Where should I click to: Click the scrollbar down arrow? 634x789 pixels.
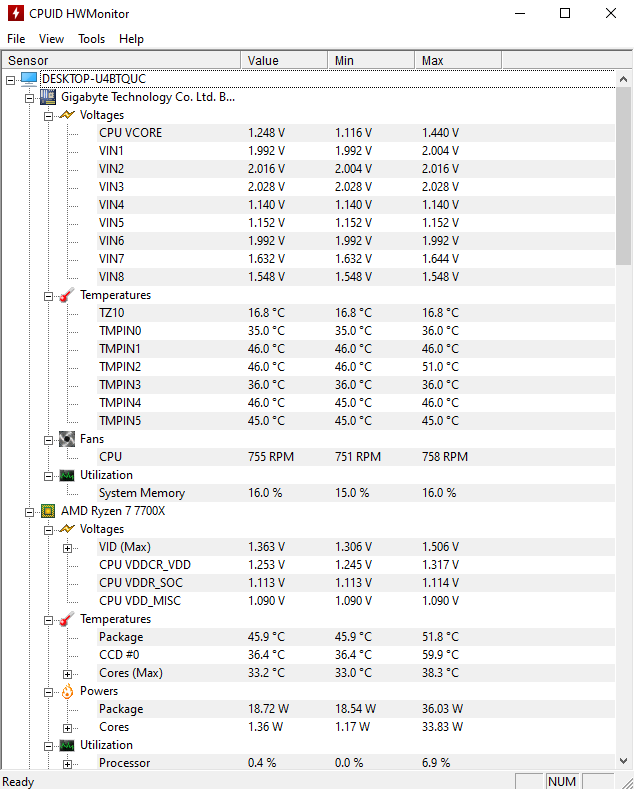[623, 761]
